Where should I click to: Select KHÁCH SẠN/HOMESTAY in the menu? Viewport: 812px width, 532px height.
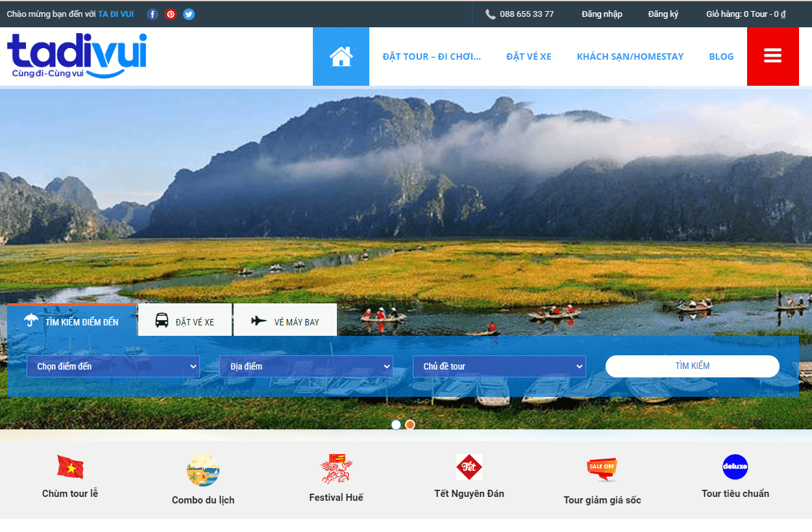coord(630,56)
